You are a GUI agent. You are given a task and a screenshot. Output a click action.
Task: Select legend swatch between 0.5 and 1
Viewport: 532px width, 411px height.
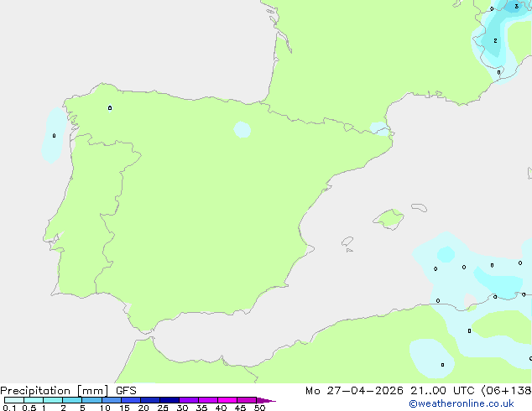(34, 400)
